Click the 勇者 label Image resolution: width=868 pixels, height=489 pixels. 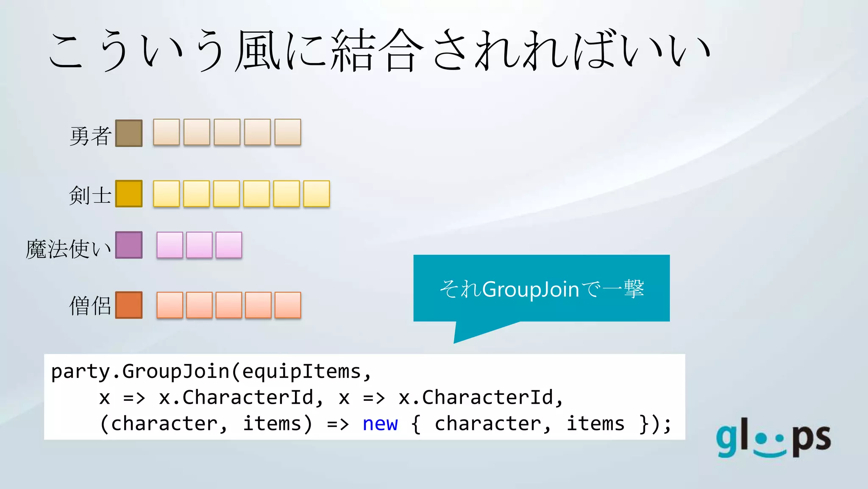point(90,136)
